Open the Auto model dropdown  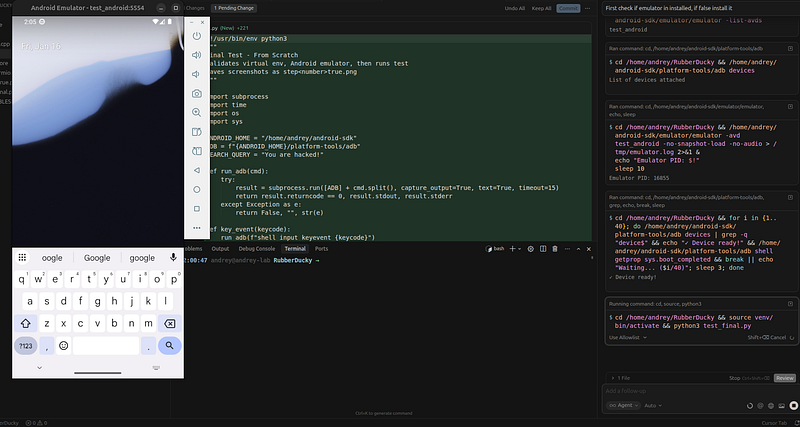pos(653,406)
